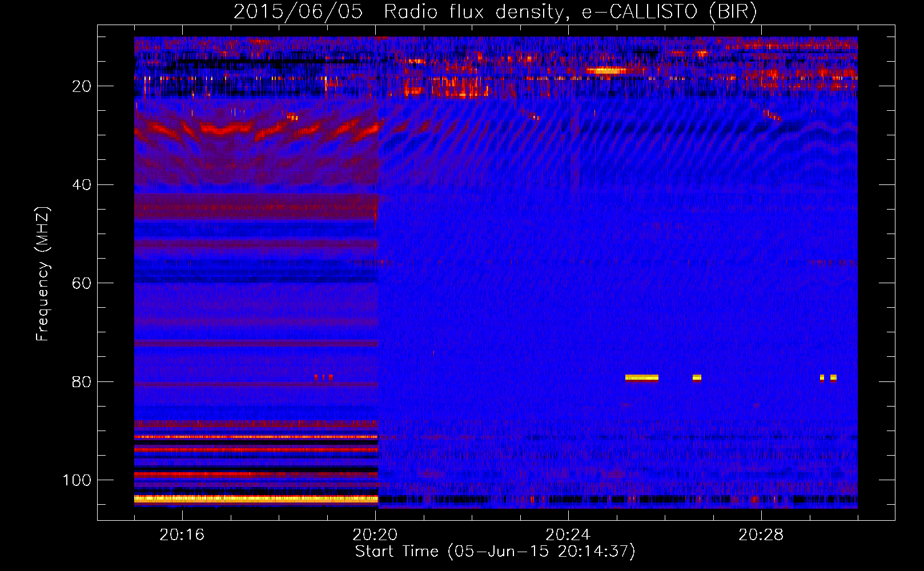Click the frequency tick label "80"

(82, 382)
